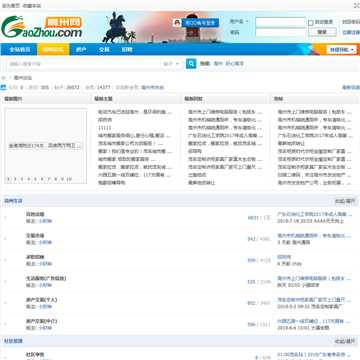Open the 求职招聘 forum

(35, 257)
